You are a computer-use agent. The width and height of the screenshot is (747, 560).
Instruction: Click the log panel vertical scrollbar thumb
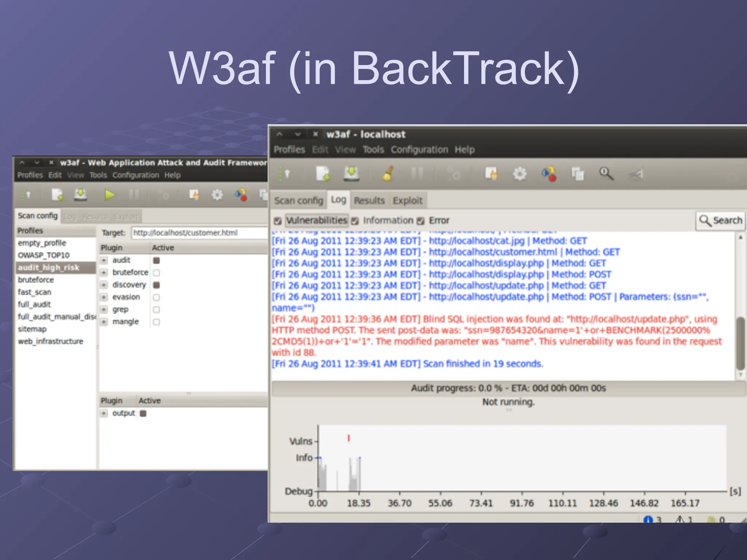coord(740,343)
